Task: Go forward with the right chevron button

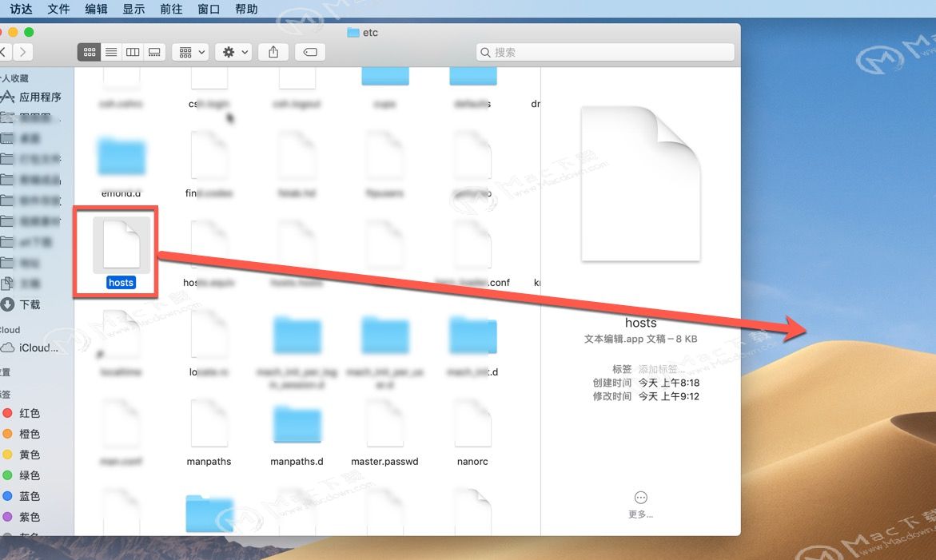Action: click(x=22, y=52)
